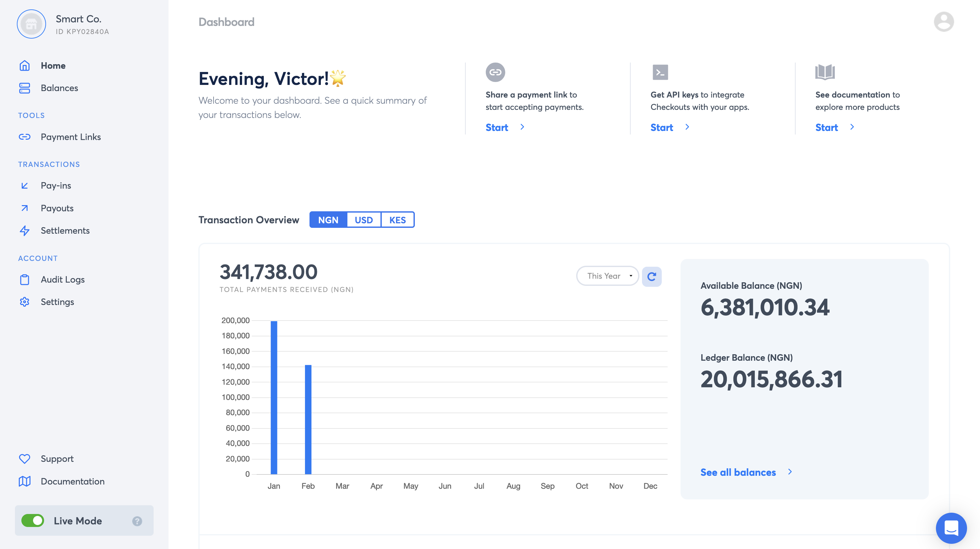
Task: Go to Balances in the sidebar
Action: (x=59, y=88)
